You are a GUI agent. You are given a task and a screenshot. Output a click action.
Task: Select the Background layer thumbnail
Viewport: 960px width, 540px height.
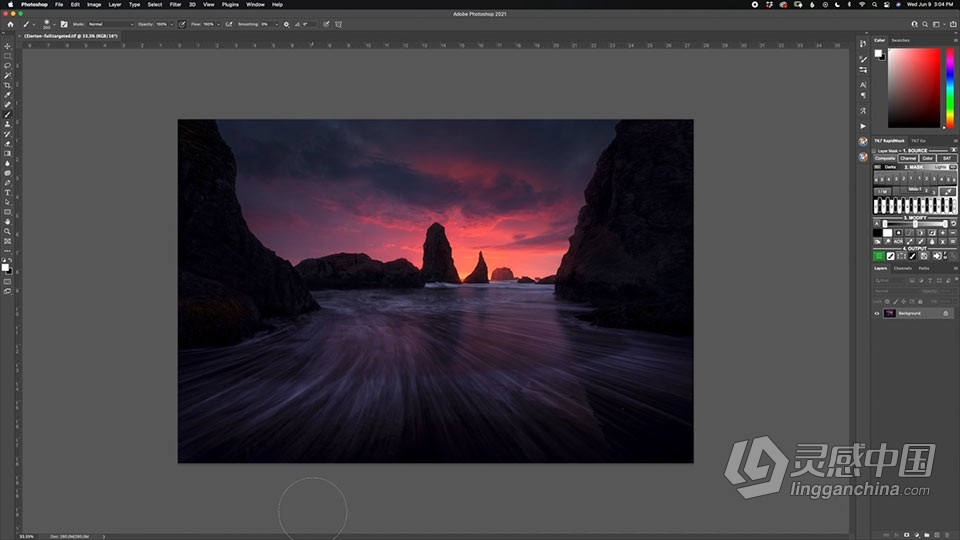tap(890, 313)
